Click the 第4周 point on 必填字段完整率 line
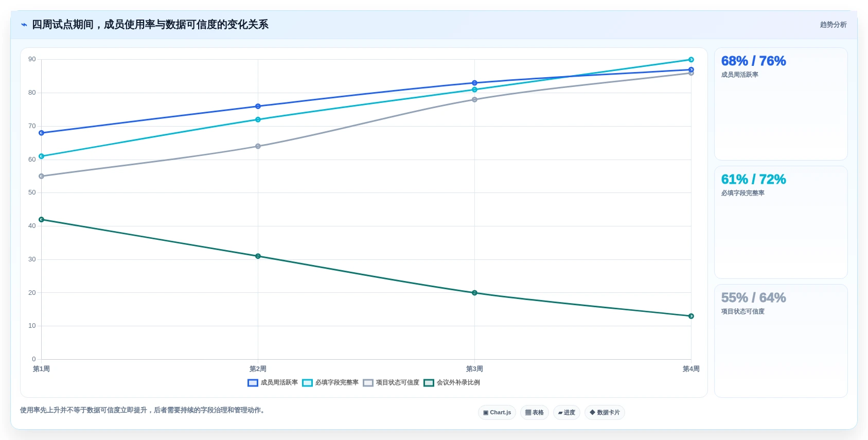This screenshot has height=440, width=868. point(691,60)
